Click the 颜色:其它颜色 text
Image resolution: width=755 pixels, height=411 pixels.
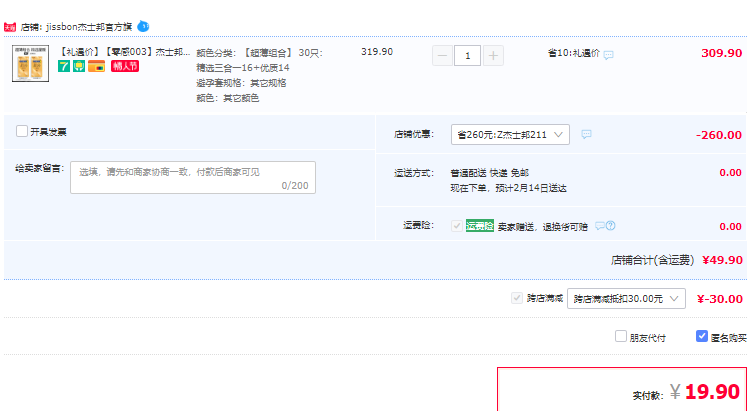point(228,98)
